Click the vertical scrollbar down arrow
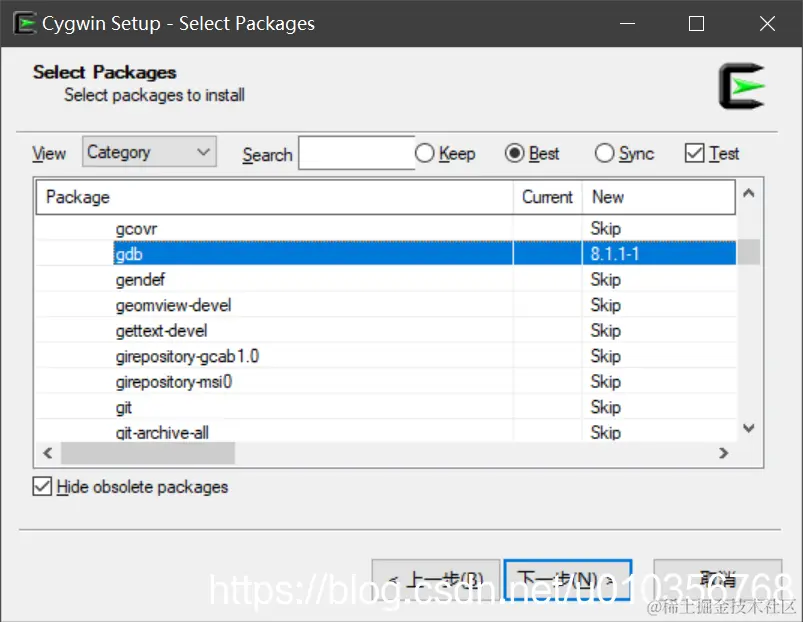803x622 pixels. (x=749, y=428)
